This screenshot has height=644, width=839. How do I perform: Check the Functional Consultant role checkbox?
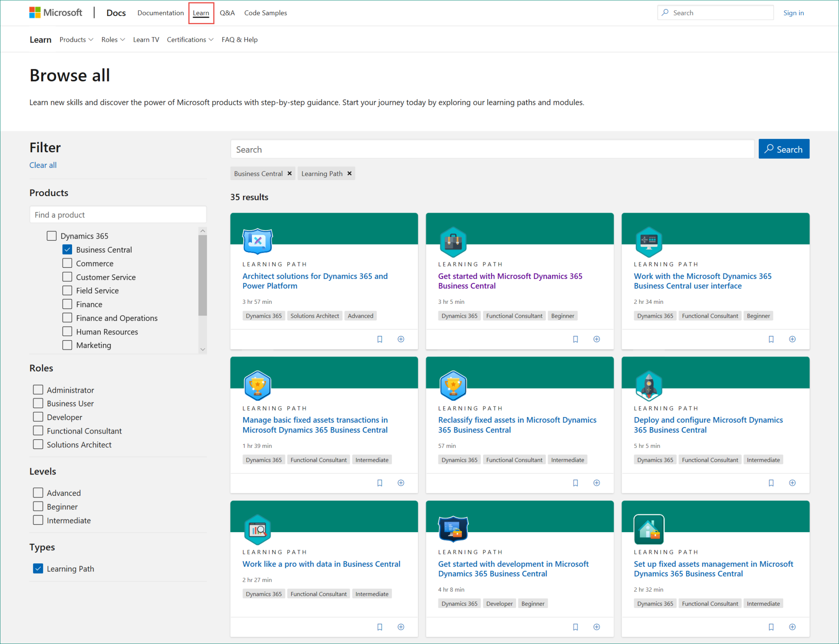point(38,430)
